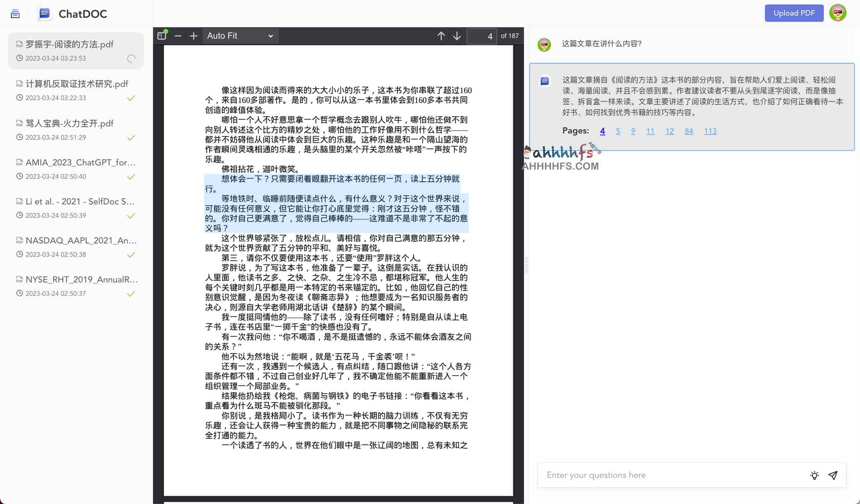Viewport: 860px width, 504px height.
Task: Click the user profile avatar icon
Action: click(x=839, y=13)
